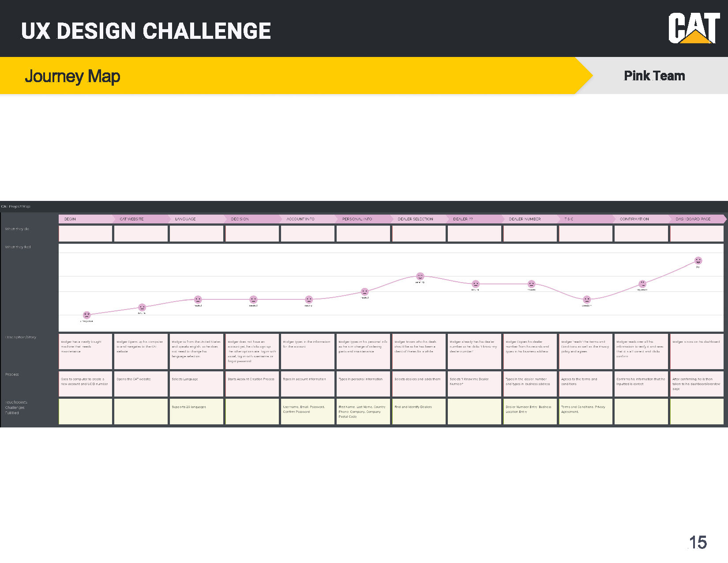Select the joy emoji above DASHBOARD PAGE
This screenshot has width=728, height=563.
coord(698,261)
